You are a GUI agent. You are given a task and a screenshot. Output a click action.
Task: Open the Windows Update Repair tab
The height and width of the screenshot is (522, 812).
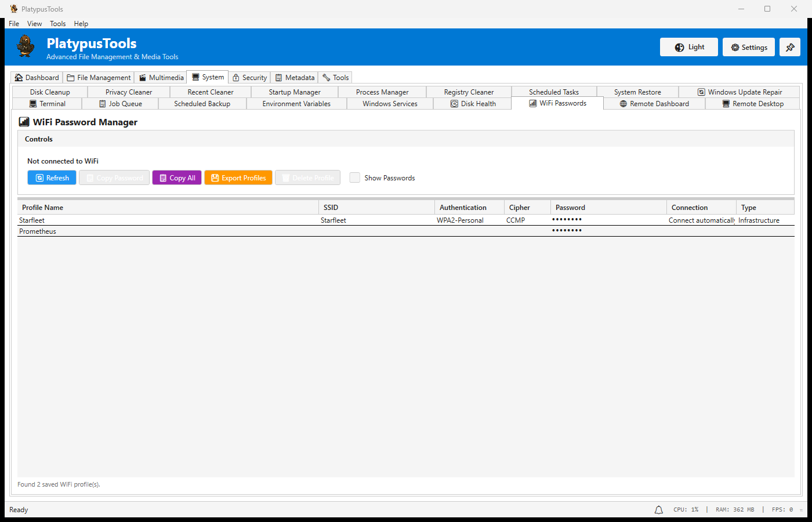pyautogui.click(x=739, y=92)
